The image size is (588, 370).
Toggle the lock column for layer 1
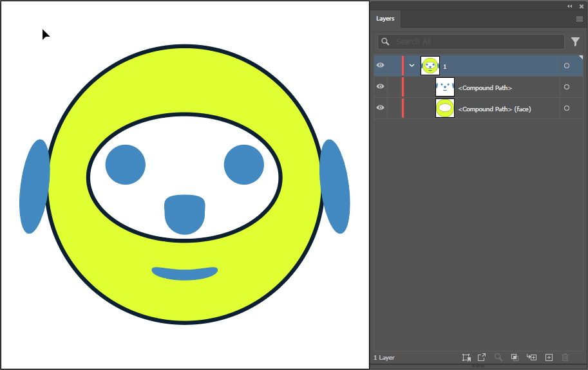pyautogui.click(x=394, y=66)
